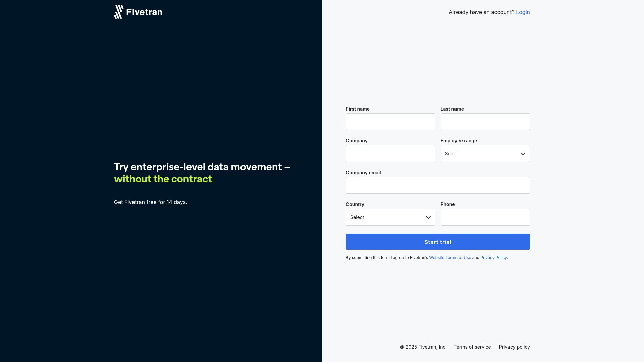This screenshot has width=644, height=362.
Task: Click the 'Country' label
Action: click(355, 204)
